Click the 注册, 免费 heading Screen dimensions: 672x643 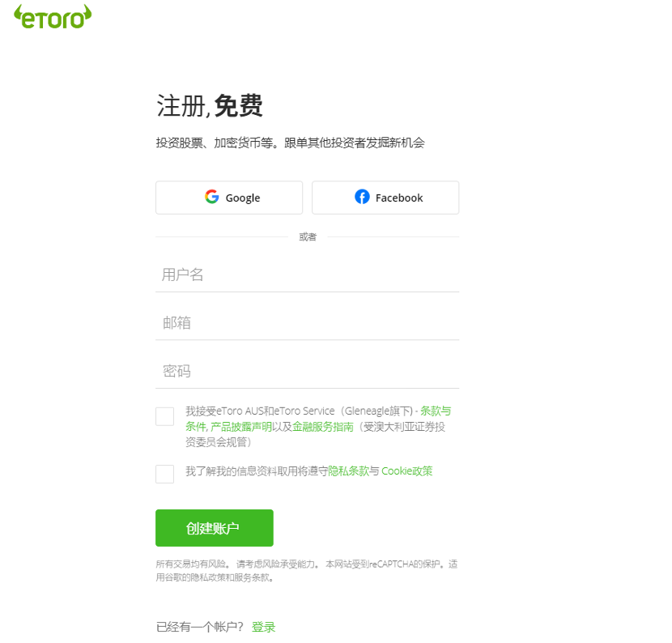point(210,106)
